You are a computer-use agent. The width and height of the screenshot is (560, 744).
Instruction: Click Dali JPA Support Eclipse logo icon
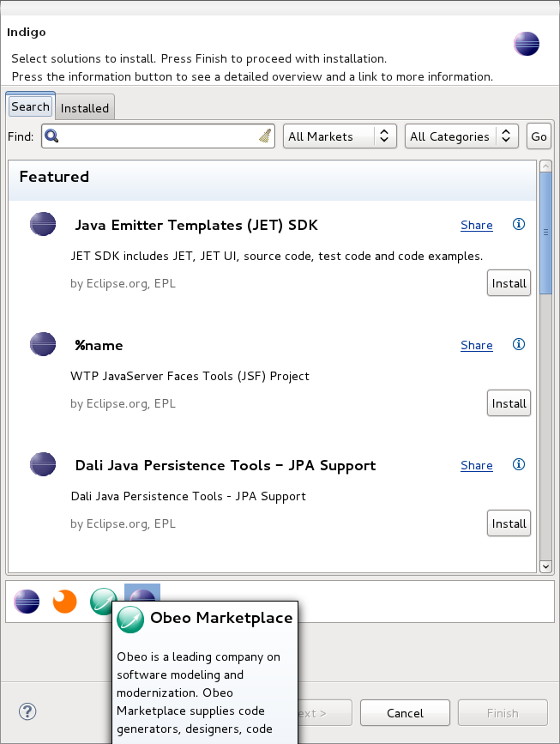43,464
